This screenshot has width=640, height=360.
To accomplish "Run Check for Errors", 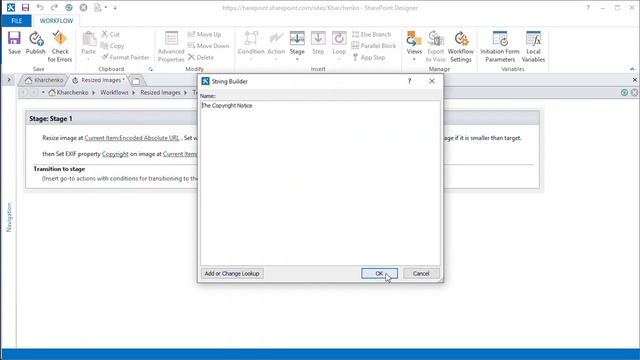I will coord(60,47).
